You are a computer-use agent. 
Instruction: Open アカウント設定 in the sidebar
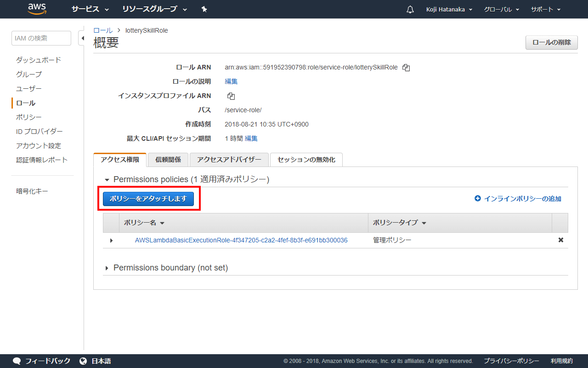coord(39,146)
